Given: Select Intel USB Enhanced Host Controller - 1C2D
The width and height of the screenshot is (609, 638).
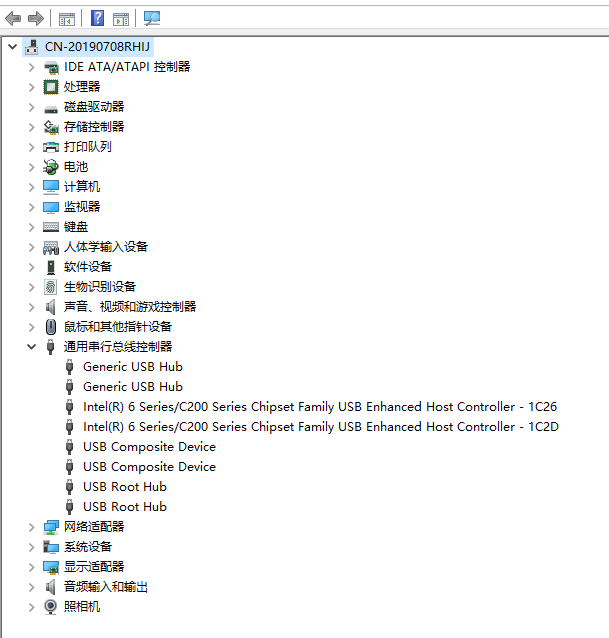Looking at the screenshot, I should (321, 427).
